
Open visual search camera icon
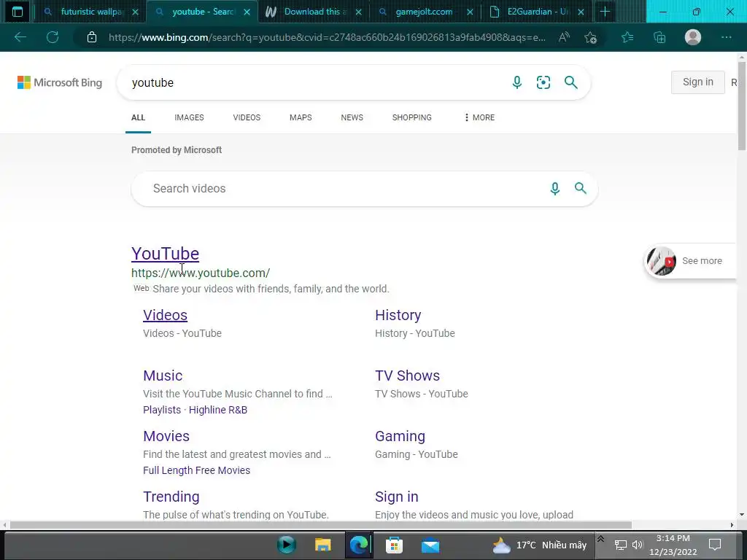click(x=543, y=82)
